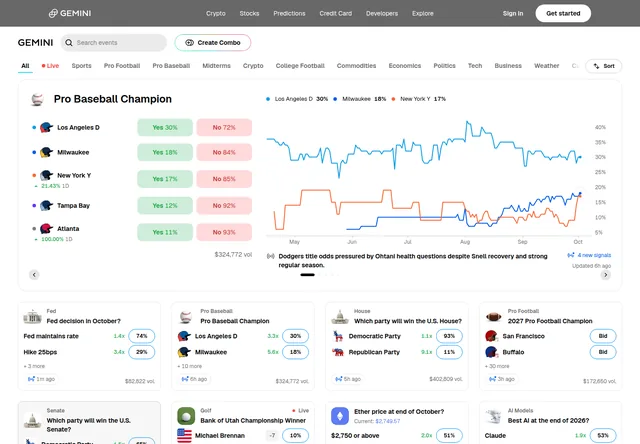
Task: Click the audio summary icon beside Dodgers headline
Action: point(270,256)
